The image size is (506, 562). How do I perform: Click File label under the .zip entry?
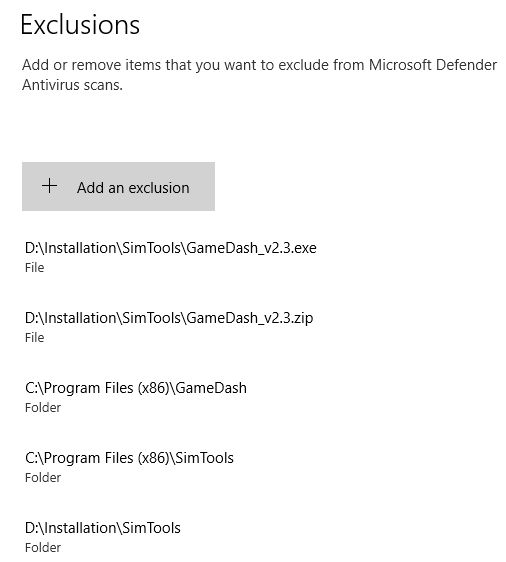[35, 338]
